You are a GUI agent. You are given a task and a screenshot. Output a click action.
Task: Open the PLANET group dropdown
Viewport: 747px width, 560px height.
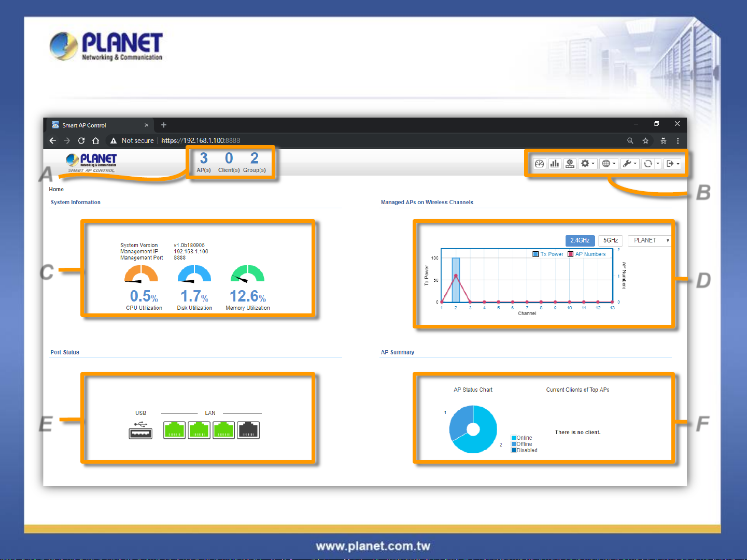pyautogui.click(x=650, y=240)
